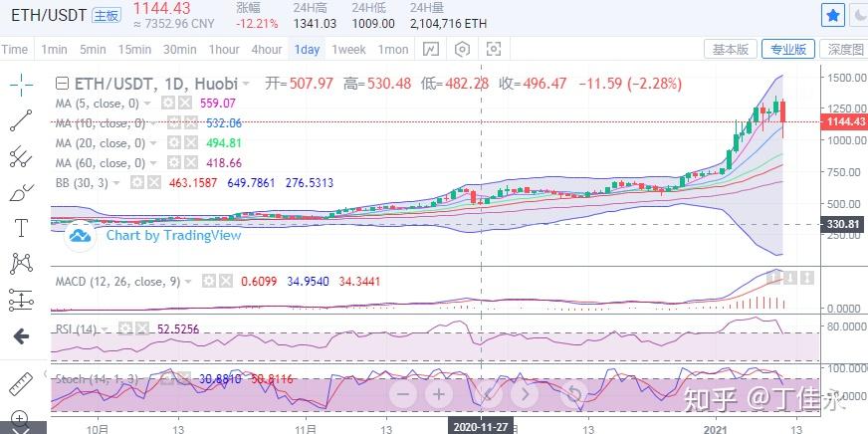The image size is (868, 434).
Task: Click the back arrow in left toolbar
Action: (21, 336)
